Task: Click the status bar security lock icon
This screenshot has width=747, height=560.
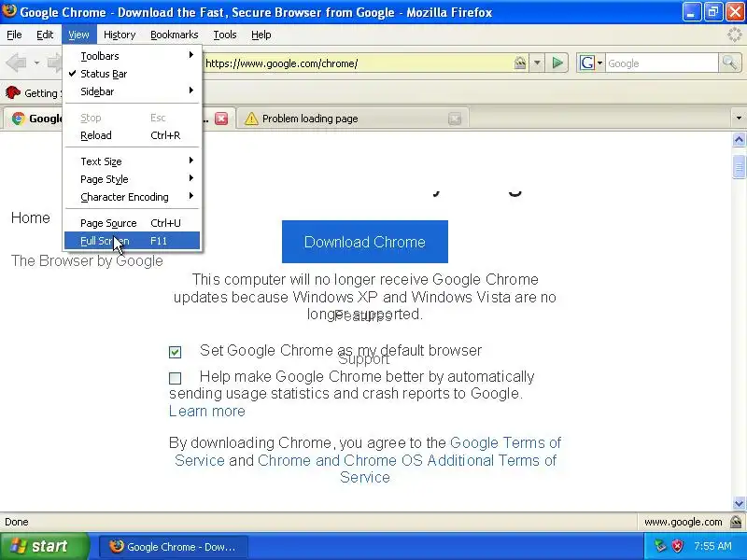Action: tap(736, 522)
